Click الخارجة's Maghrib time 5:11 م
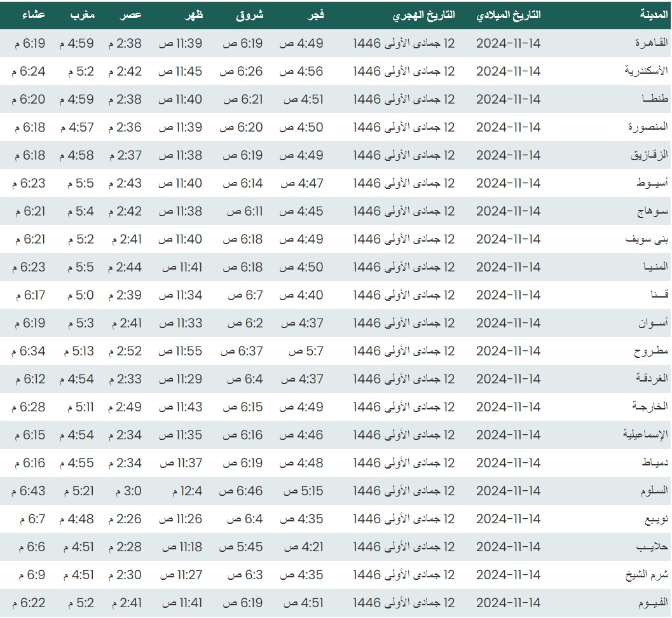 [80, 407]
